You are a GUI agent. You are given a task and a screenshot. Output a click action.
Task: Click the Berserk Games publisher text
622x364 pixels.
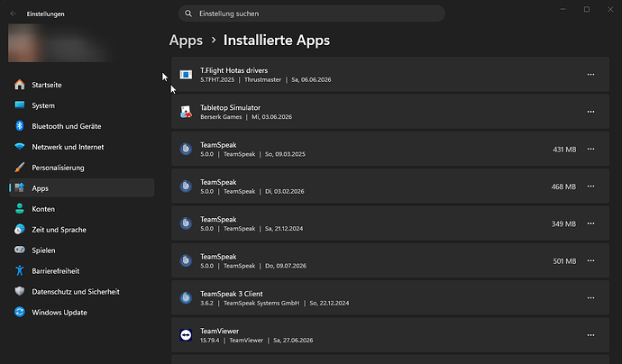pos(221,117)
